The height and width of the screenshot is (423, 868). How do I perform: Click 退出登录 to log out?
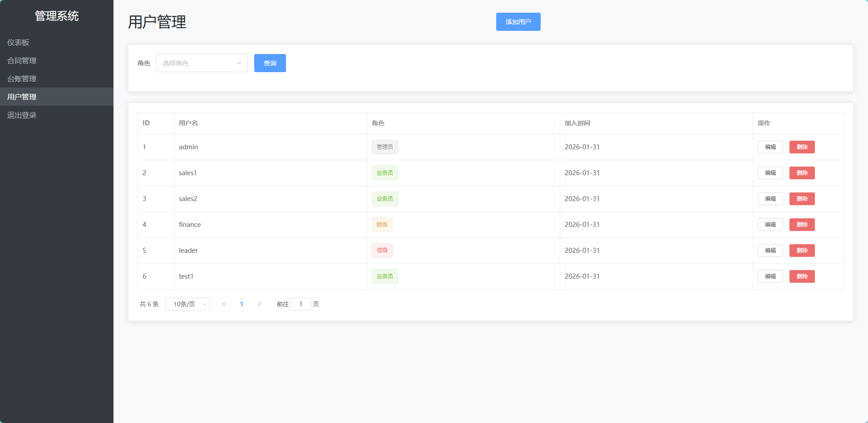pyautogui.click(x=22, y=115)
